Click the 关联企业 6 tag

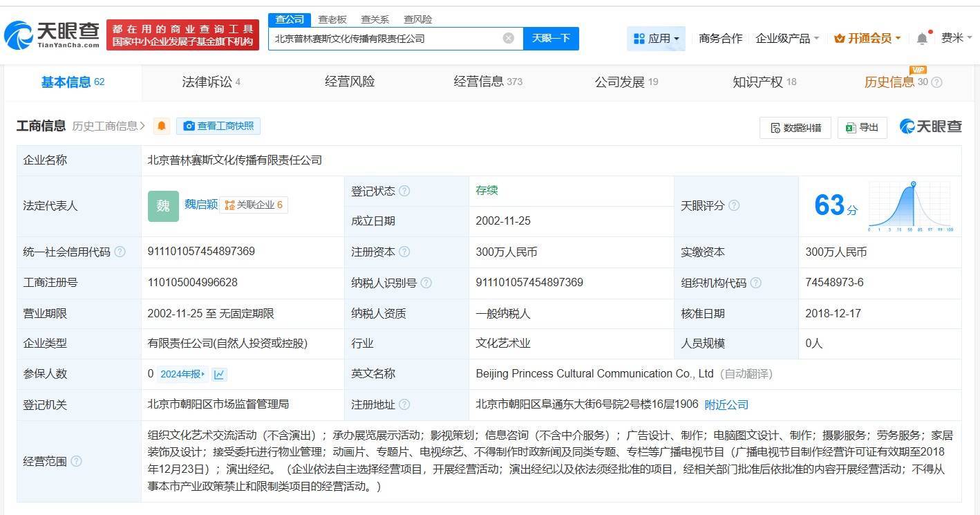[254, 205]
